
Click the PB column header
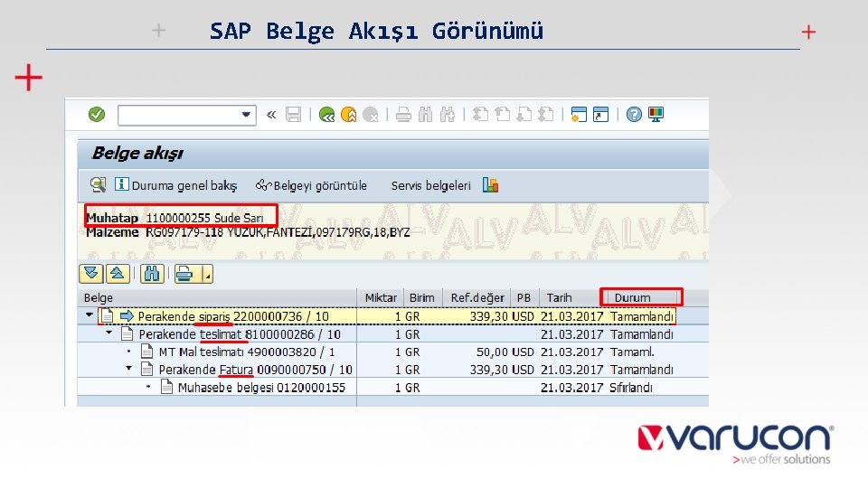click(524, 297)
